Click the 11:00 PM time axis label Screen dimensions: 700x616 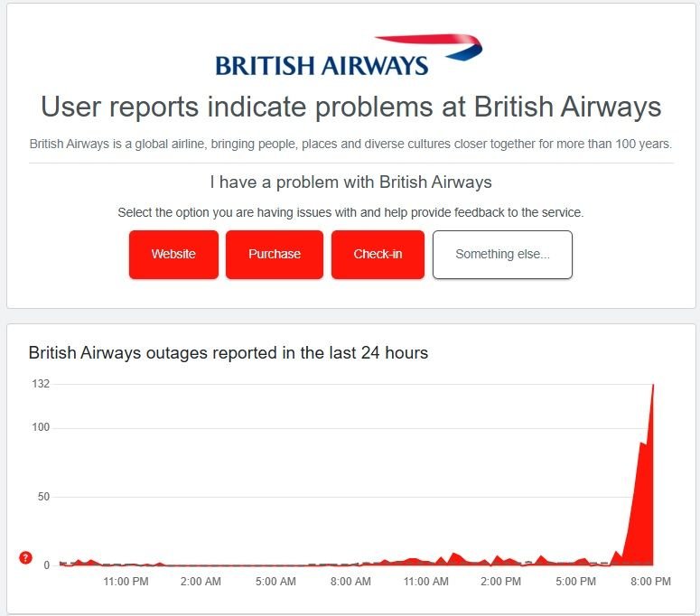tap(126, 582)
